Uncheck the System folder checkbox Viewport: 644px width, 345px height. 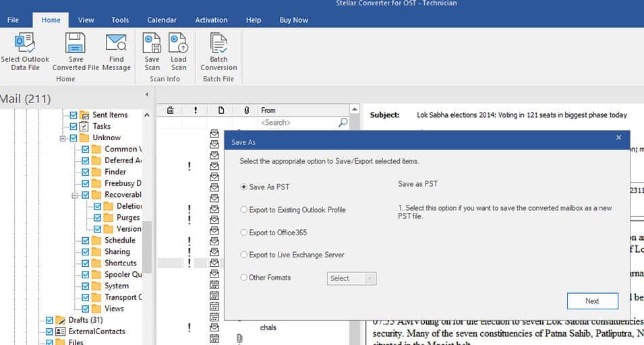click(86, 286)
